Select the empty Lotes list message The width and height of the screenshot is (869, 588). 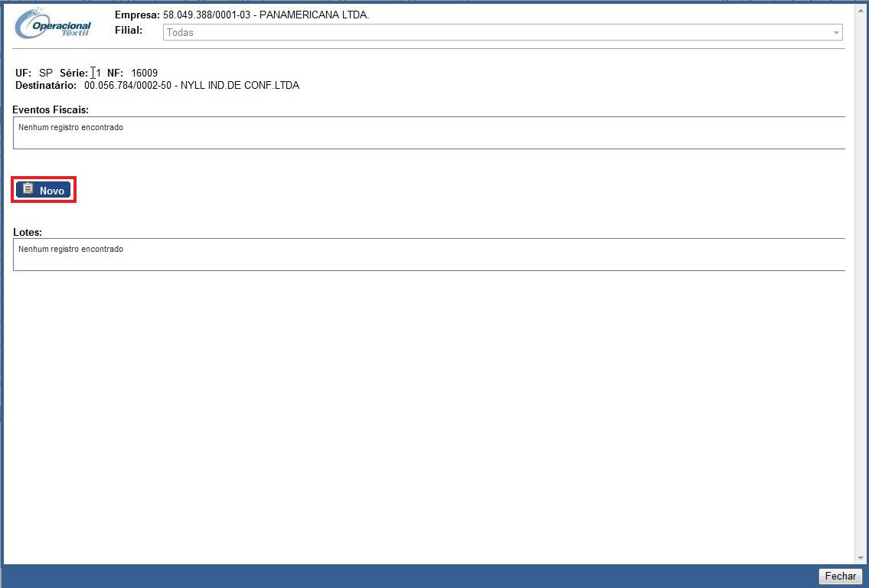[x=70, y=250]
